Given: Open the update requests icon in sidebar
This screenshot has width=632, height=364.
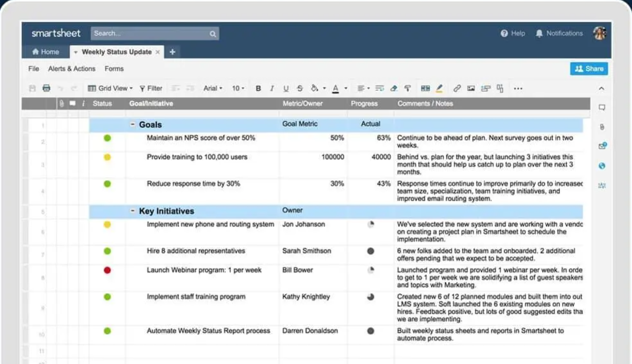Looking at the screenshot, I should click(x=602, y=146).
